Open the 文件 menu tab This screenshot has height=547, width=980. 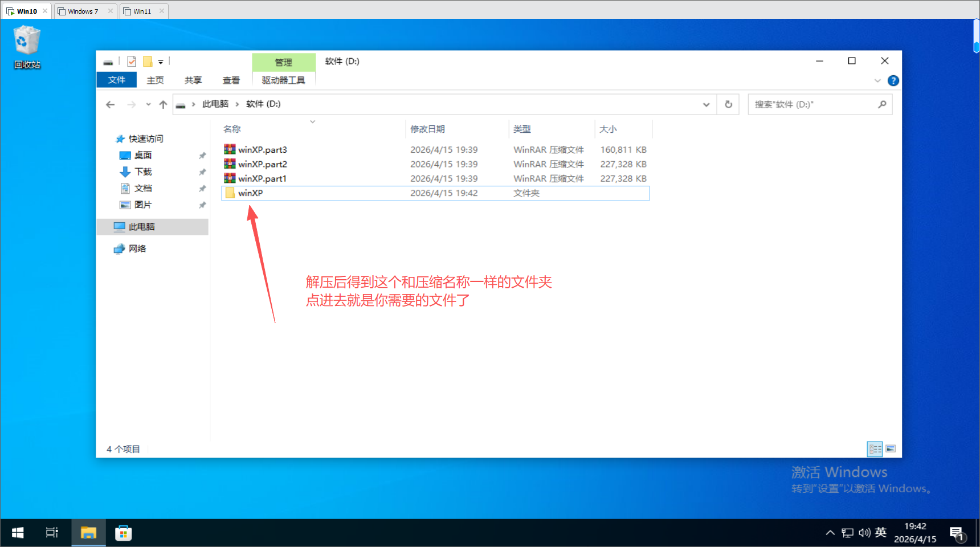(x=117, y=80)
